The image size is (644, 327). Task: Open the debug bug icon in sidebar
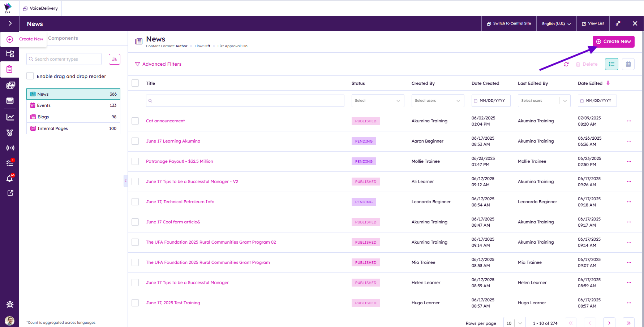pos(10,304)
